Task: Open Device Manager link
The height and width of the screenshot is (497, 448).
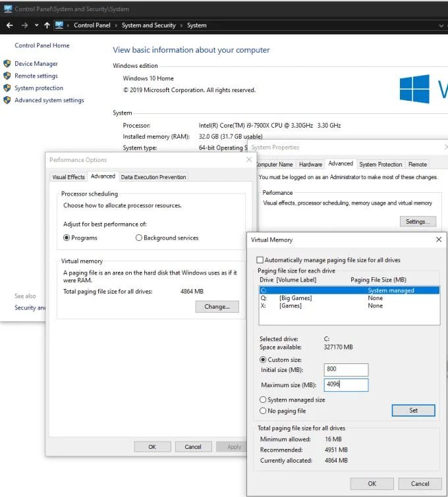Action: pyautogui.click(x=36, y=64)
